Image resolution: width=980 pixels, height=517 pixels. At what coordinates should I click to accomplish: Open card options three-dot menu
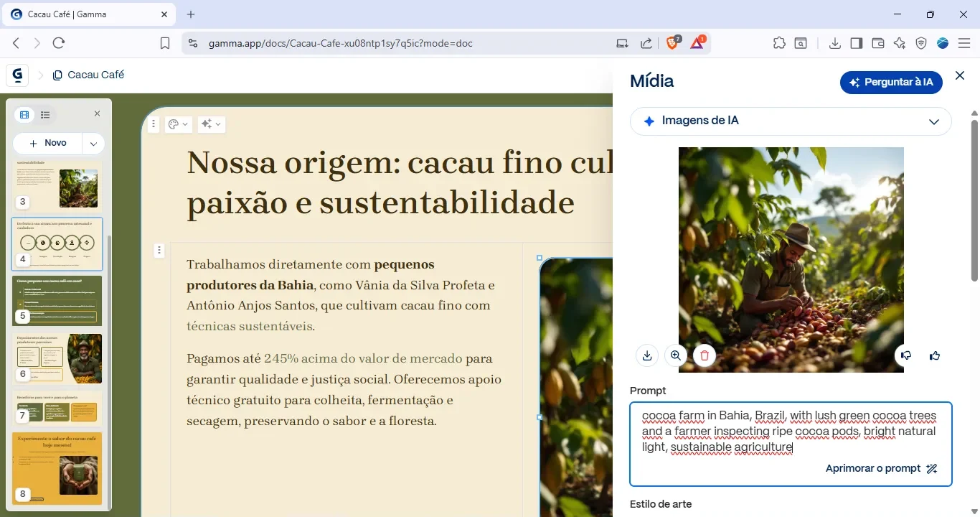(154, 124)
